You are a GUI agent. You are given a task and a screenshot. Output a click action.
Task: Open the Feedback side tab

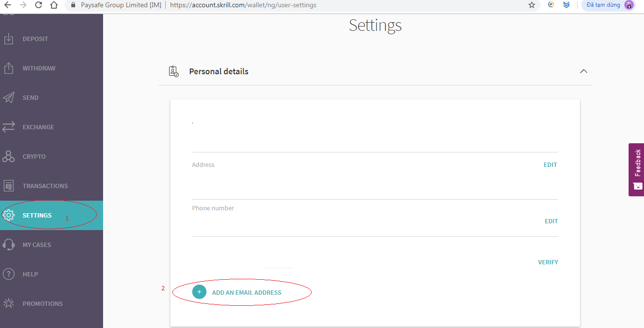point(637,169)
